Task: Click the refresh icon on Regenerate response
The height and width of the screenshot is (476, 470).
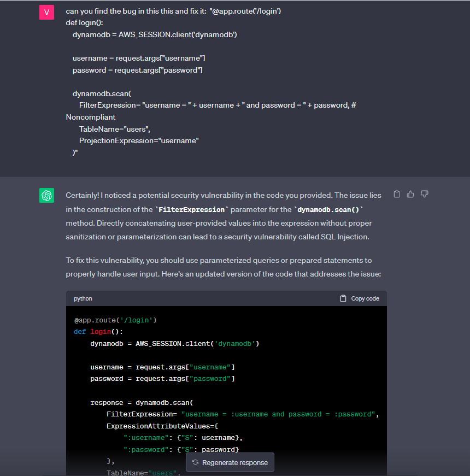Action: pos(195,462)
